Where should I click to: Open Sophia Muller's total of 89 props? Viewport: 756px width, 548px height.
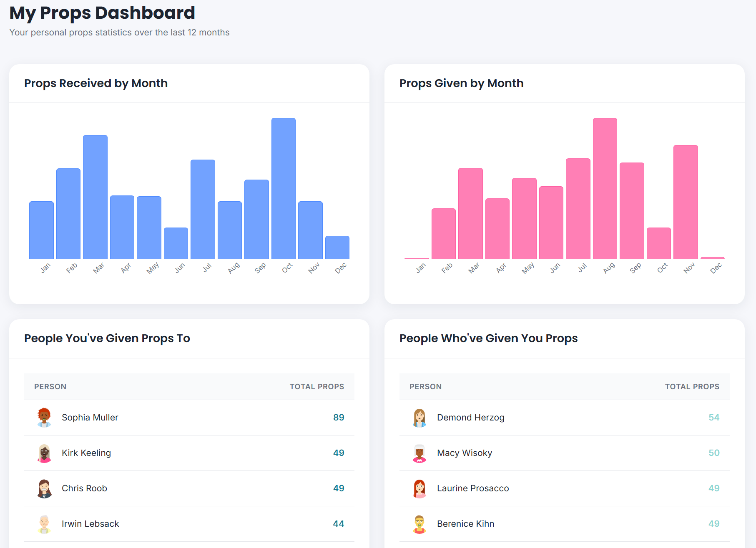[339, 417]
